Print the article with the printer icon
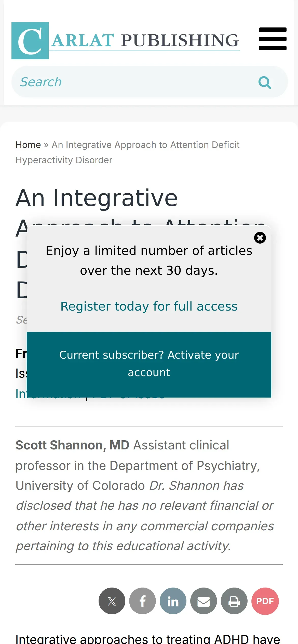 234,601
